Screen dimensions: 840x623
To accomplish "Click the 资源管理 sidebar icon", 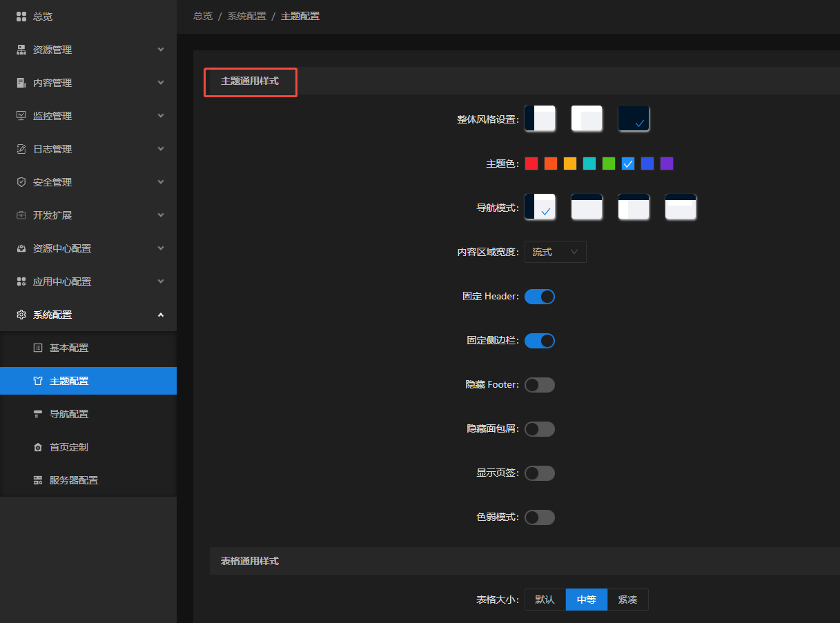I will 21,50.
